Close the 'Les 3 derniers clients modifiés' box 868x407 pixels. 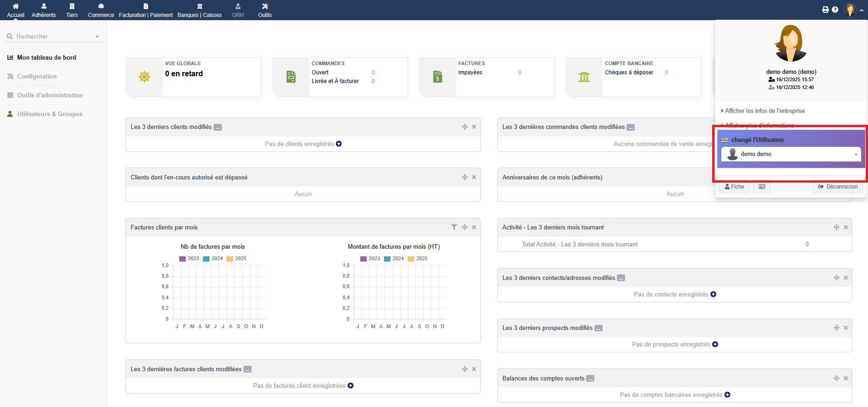(x=474, y=127)
